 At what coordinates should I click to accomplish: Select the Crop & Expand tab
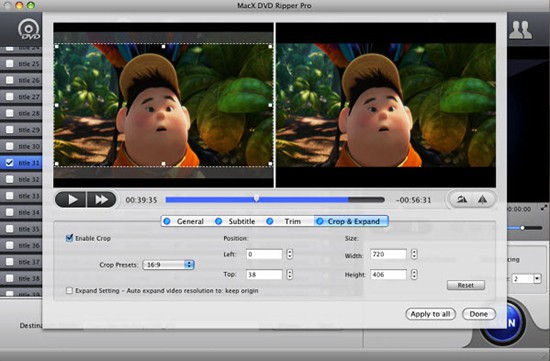click(351, 221)
